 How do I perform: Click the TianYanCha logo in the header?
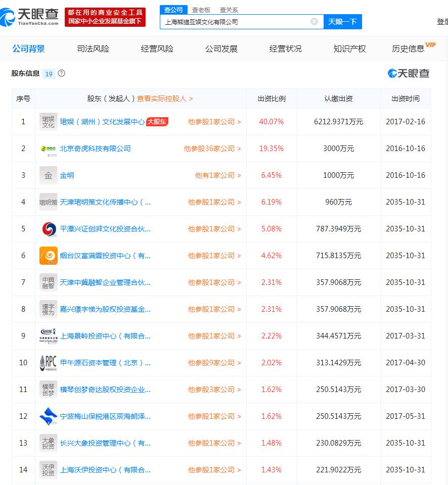pyautogui.click(x=29, y=16)
